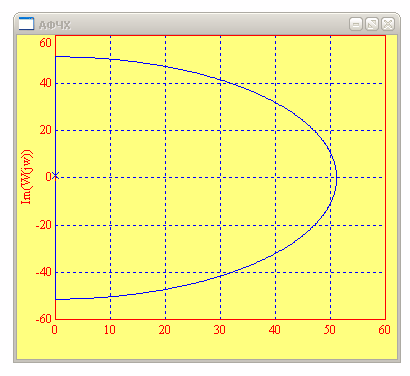Viewport: 410px width, 376px height.
Task: Click the x-axis tick label 50
Action: [329, 330]
